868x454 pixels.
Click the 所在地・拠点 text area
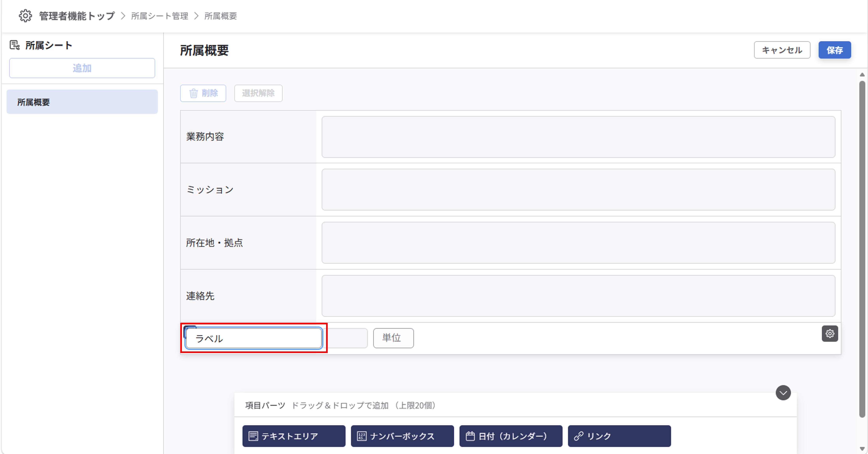578,243
